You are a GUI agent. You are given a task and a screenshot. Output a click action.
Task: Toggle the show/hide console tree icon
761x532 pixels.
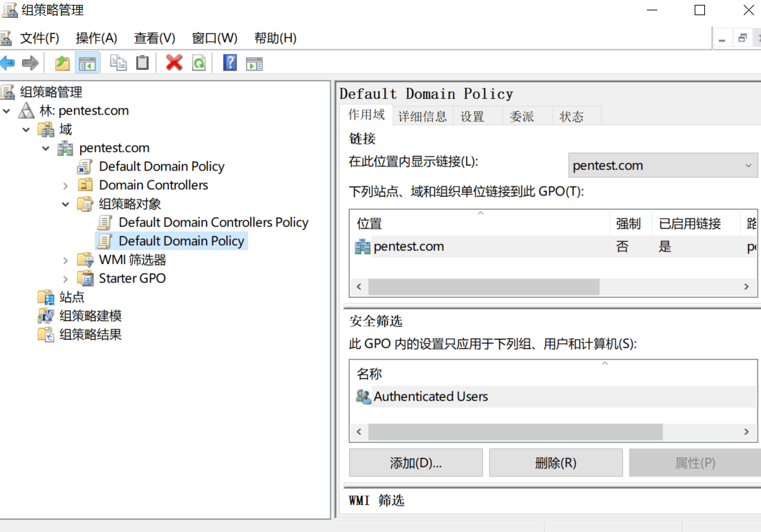click(87, 64)
